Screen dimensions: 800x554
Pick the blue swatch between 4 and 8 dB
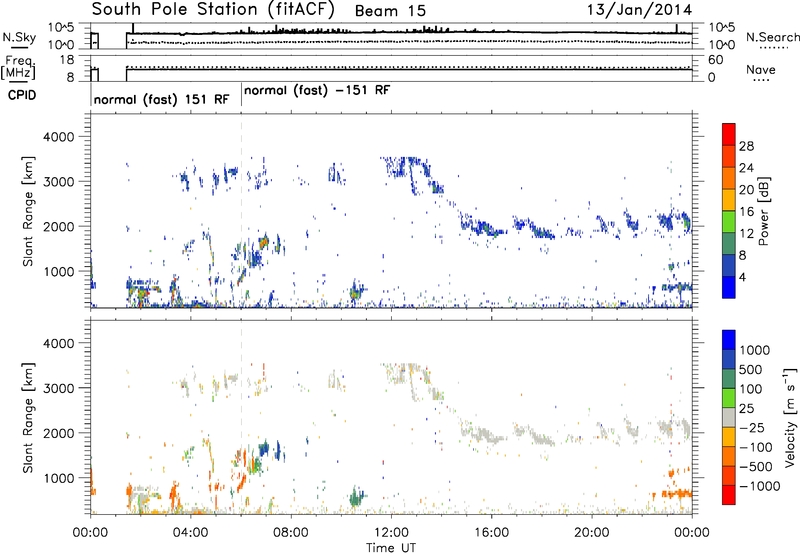tap(729, 265)
